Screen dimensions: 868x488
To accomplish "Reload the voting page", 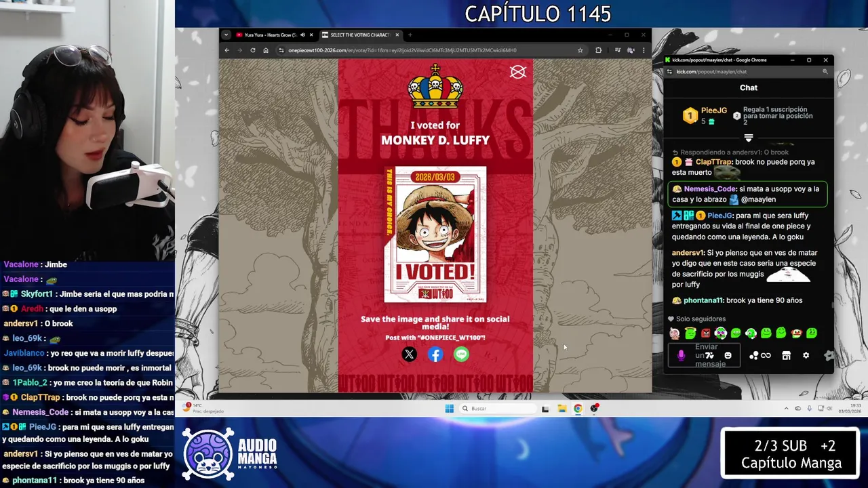I will [x=253, y=50].
